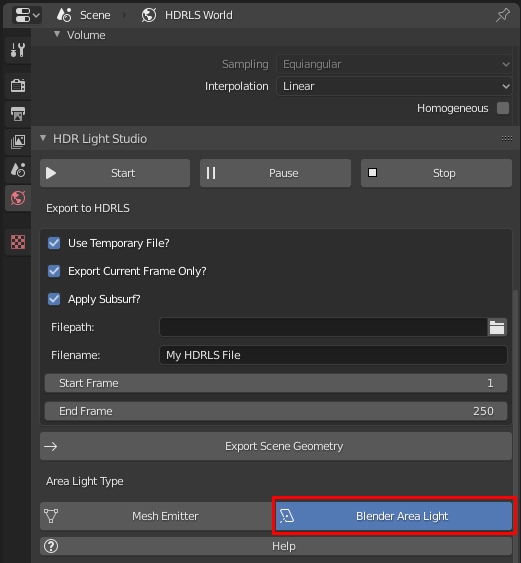Uncheck Apply Subsurf?
521x563 pixels.
pyautogui.click(x=54, y=299)
